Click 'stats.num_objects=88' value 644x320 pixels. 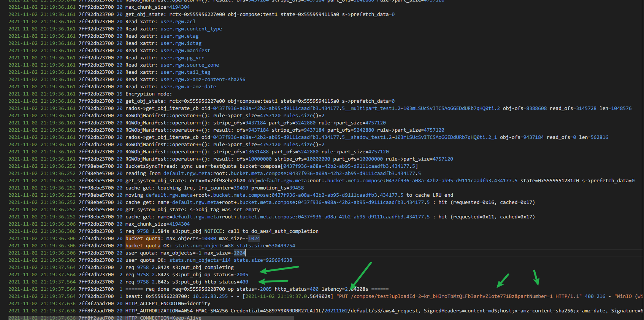point(205,246)
